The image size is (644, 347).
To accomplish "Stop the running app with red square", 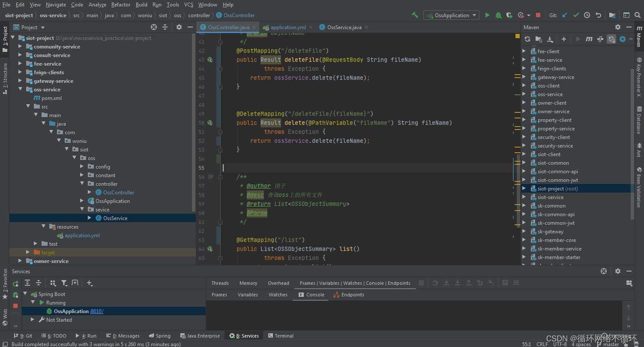I will [x=538, y=15].
